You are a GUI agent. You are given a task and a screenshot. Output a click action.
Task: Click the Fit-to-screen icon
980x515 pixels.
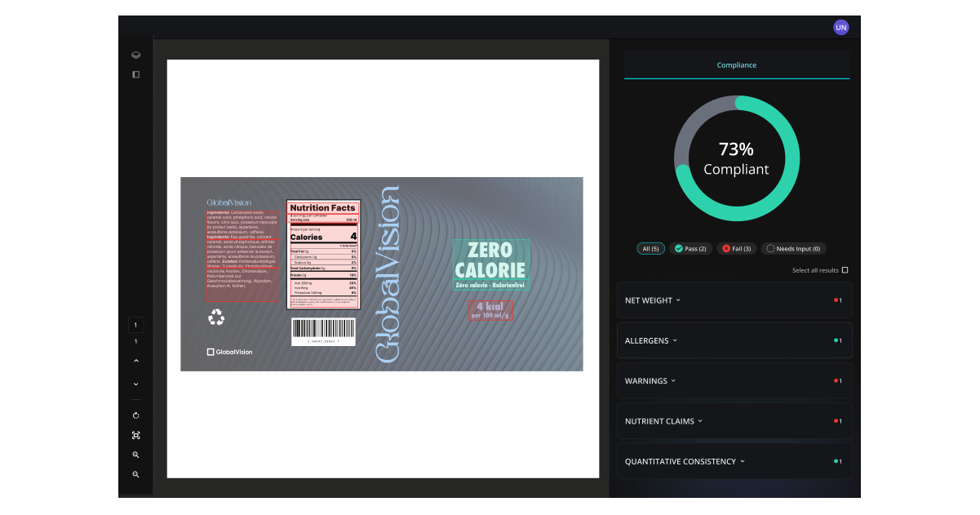point(135,435)
